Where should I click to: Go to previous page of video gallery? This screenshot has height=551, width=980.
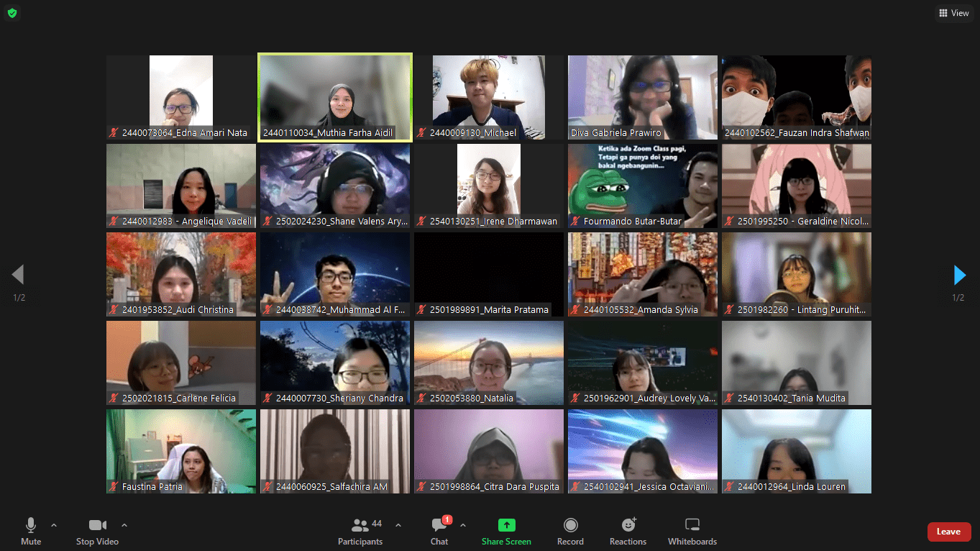pos(19,275)
